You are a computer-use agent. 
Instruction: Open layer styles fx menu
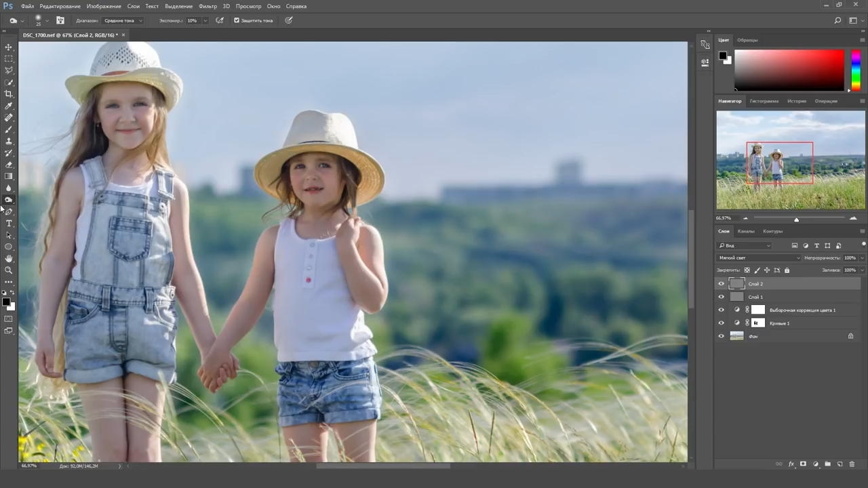(791, 464)
